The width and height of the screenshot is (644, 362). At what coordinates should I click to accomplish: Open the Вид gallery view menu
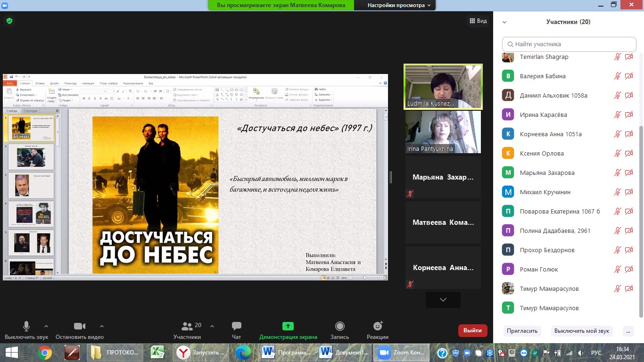coord(478,21)
